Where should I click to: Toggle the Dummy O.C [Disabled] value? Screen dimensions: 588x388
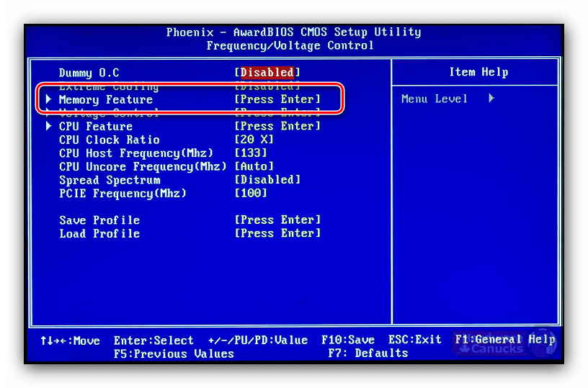coord(267,72)
